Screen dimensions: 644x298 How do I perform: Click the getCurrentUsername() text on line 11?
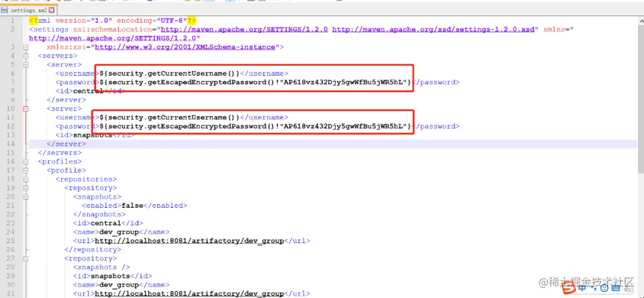[x=169, y=117]
